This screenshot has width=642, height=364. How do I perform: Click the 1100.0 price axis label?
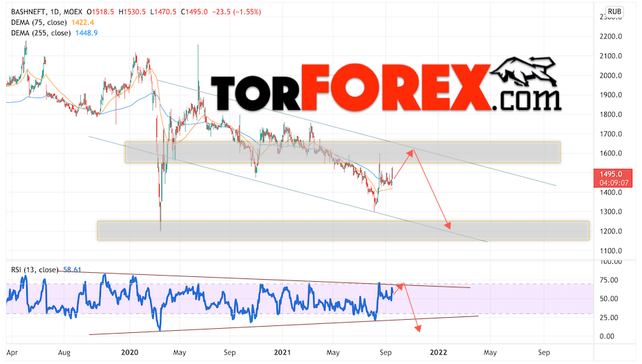610,251
